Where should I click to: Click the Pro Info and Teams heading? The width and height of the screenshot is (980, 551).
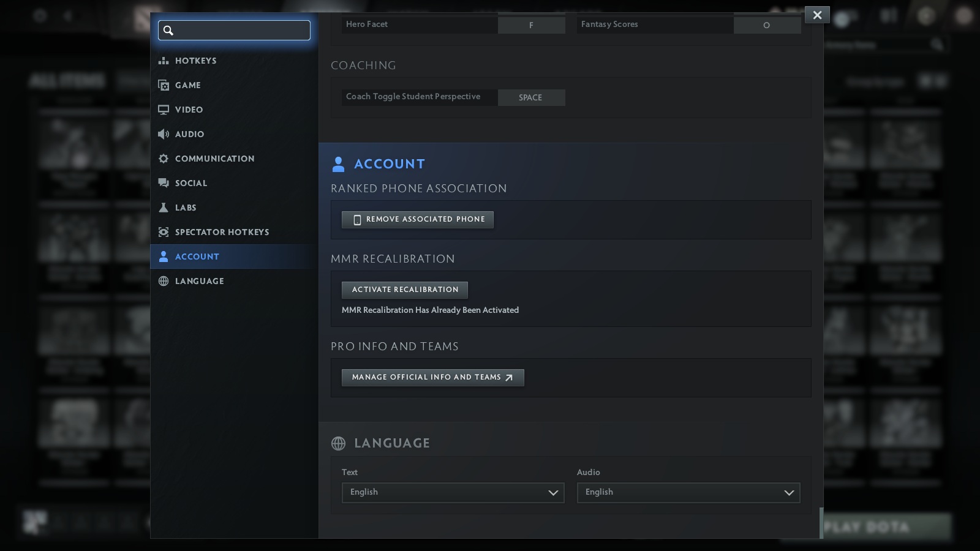point(394,347)
